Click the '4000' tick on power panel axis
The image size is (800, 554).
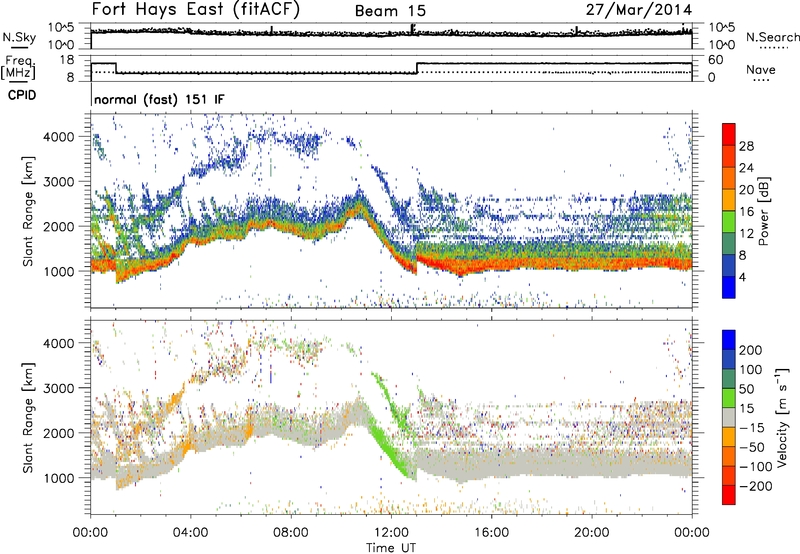[x=58, y=137]
